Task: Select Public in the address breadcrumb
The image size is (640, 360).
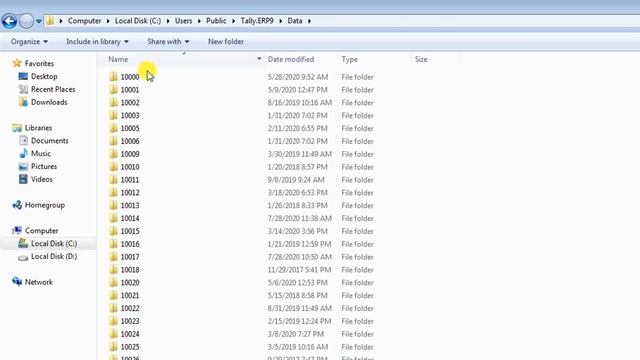Action: click(216, 21)
